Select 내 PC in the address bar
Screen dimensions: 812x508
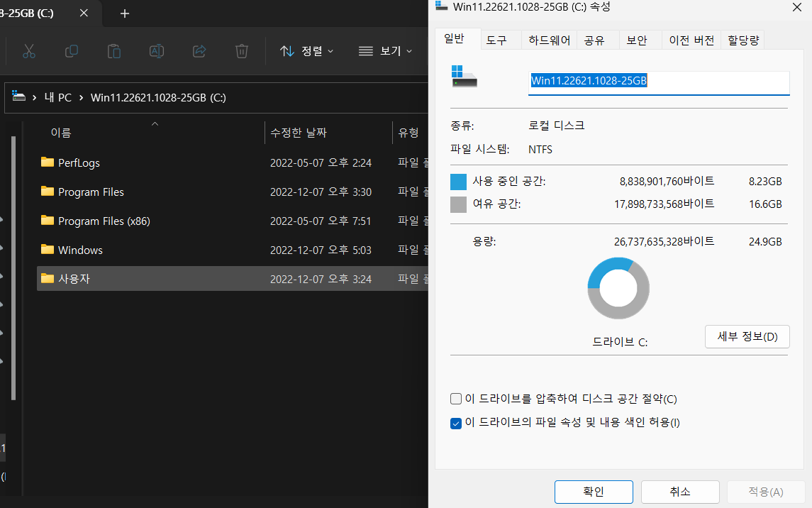pos(58,98)
